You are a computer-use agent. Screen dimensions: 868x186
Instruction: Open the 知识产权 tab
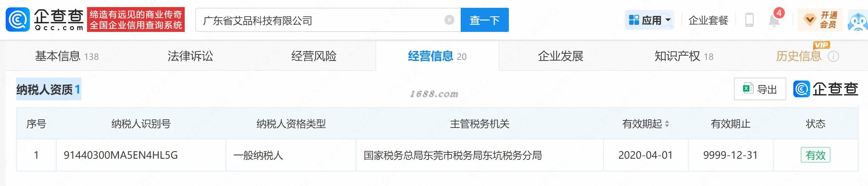coord(684,56)
